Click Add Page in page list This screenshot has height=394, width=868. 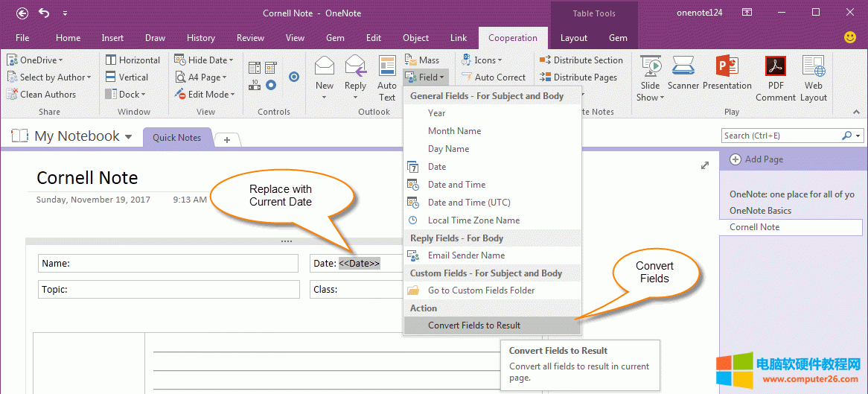click(x=763, y=159)
